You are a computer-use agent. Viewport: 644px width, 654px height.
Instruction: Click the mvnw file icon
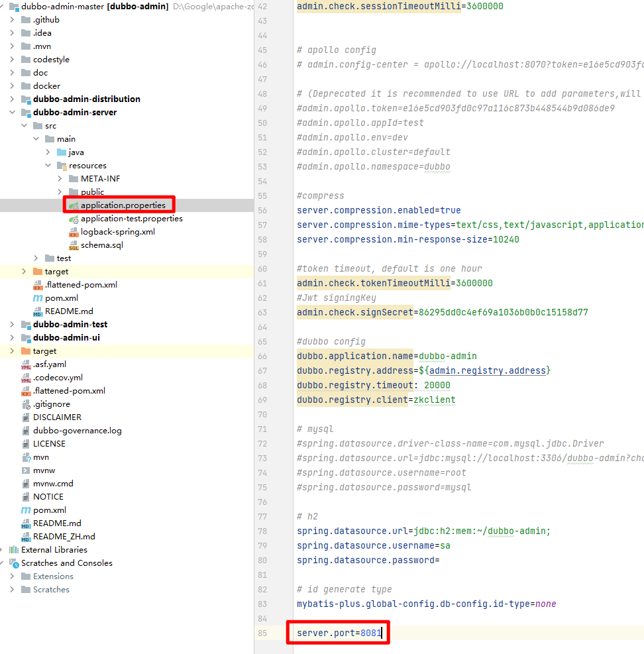(26, 470)
